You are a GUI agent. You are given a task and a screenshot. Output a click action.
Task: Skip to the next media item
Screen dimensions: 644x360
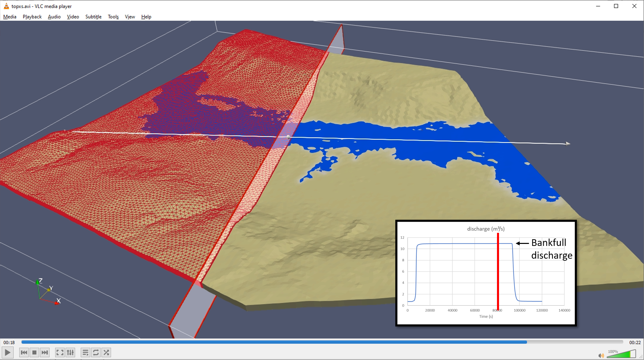(x=45, y=352)
